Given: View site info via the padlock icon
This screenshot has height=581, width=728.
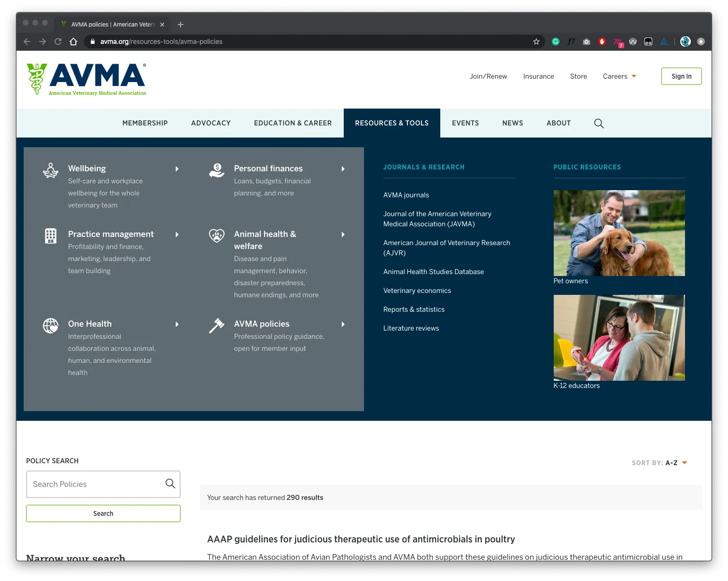Looking at the screenshot, I should pyautogui.click(x=93, y=41).
